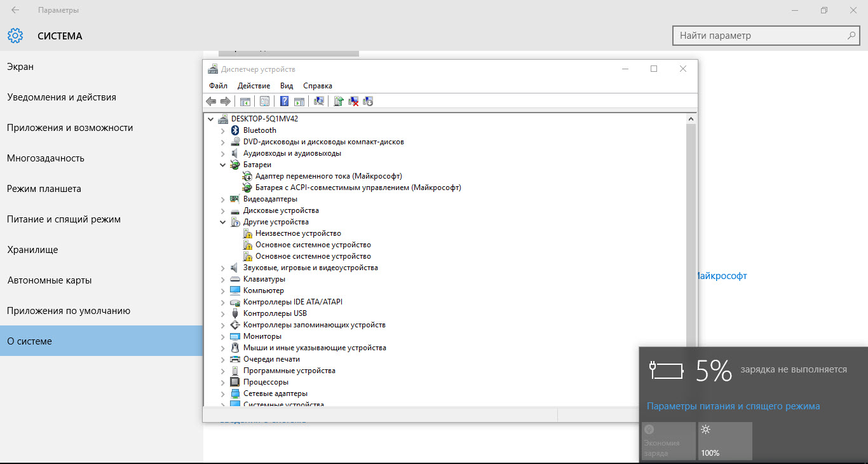The width and height of the screenshot is (868, 464).
Task: Open the Действие menu
Action: [254, 86]
